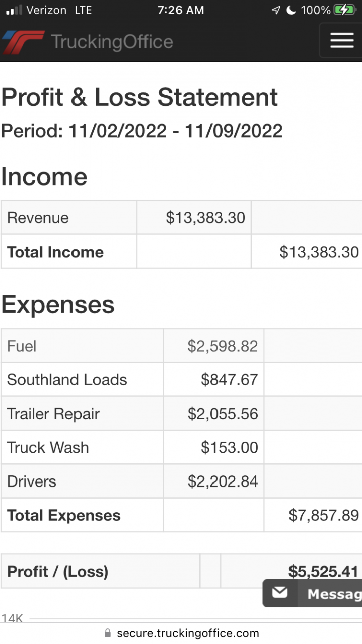This screenshot has height=644, width=362.
Task: Tap the Trailer Repair amount $2,055.56
Action: (223, 414)
